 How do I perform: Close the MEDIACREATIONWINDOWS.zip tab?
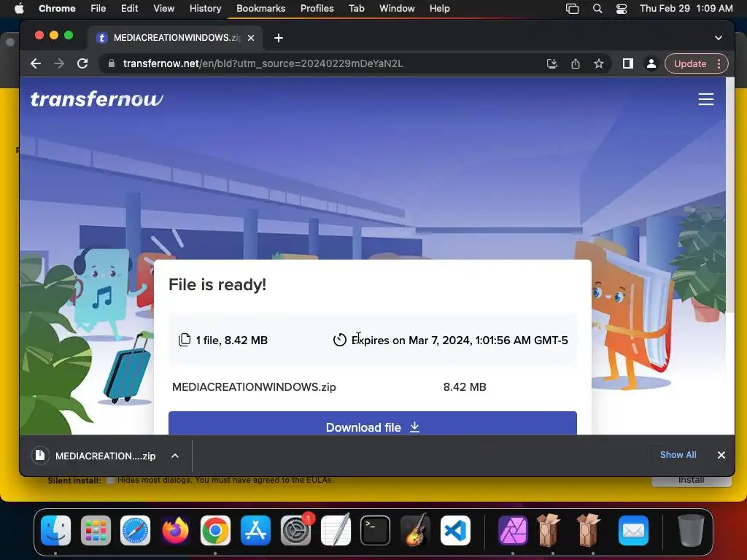[x=251, y=38]
